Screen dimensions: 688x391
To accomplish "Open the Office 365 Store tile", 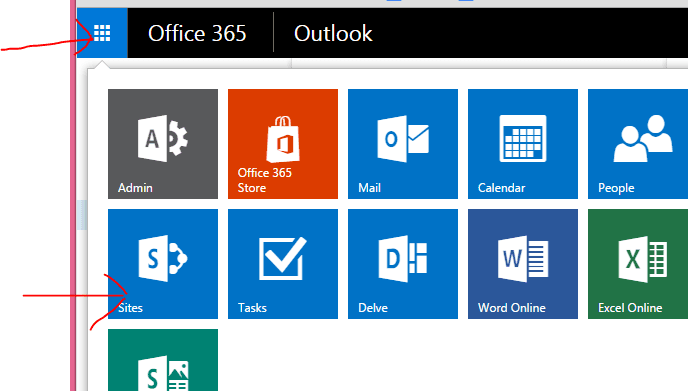I will pyautogui.click(x=283, y=144).
